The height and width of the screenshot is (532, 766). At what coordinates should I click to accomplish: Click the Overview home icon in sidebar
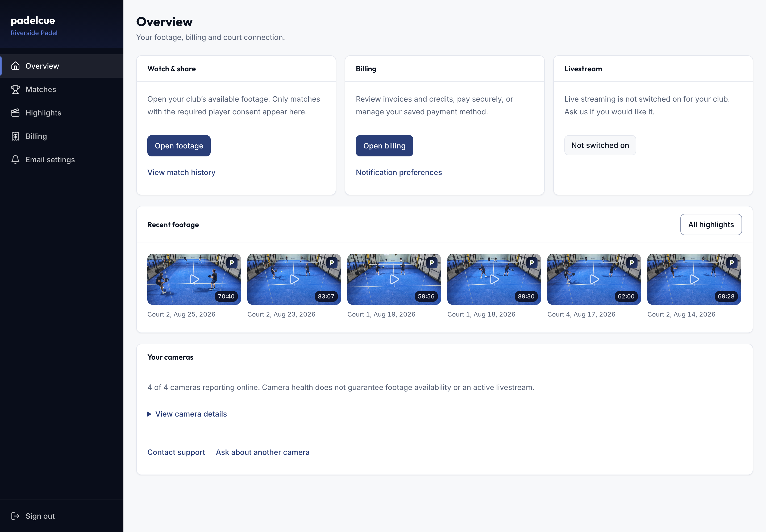(15, 66)
